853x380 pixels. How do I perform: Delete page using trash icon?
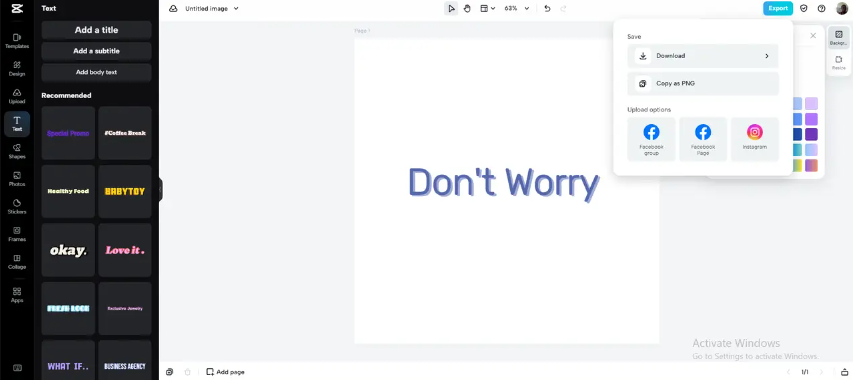[x=188, y=372]
